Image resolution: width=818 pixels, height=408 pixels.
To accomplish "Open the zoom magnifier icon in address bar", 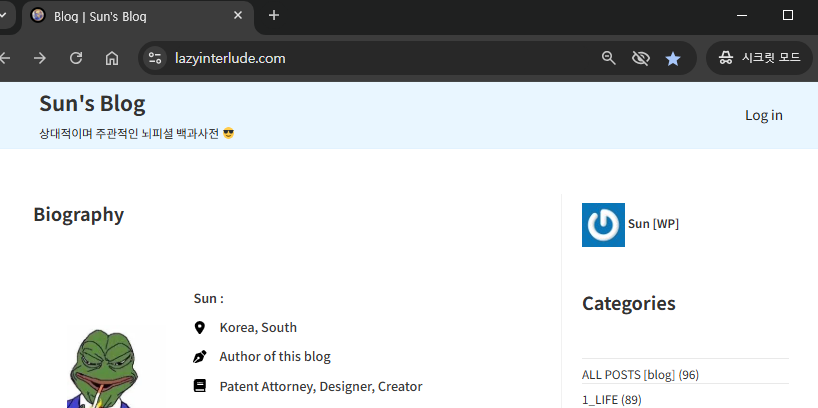I will point(608,58).
